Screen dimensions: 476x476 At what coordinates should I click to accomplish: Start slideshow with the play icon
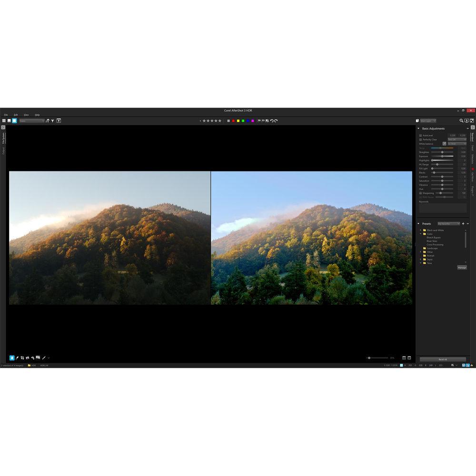(x=466, y=121)
